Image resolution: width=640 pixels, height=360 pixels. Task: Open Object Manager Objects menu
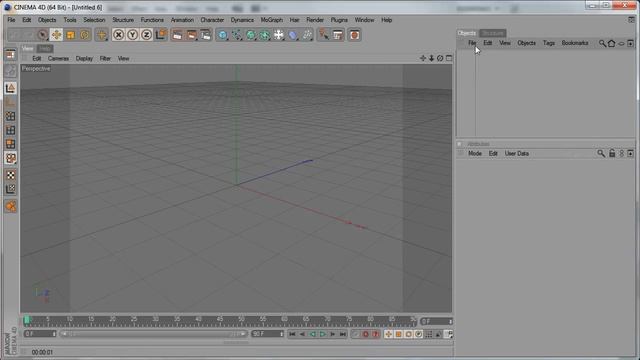click(527, 43)
